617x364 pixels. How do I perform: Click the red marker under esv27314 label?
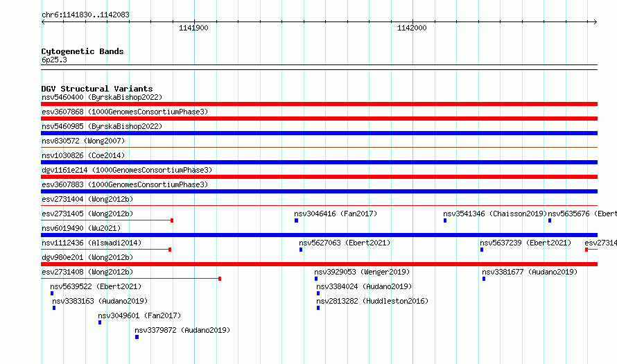586,250
